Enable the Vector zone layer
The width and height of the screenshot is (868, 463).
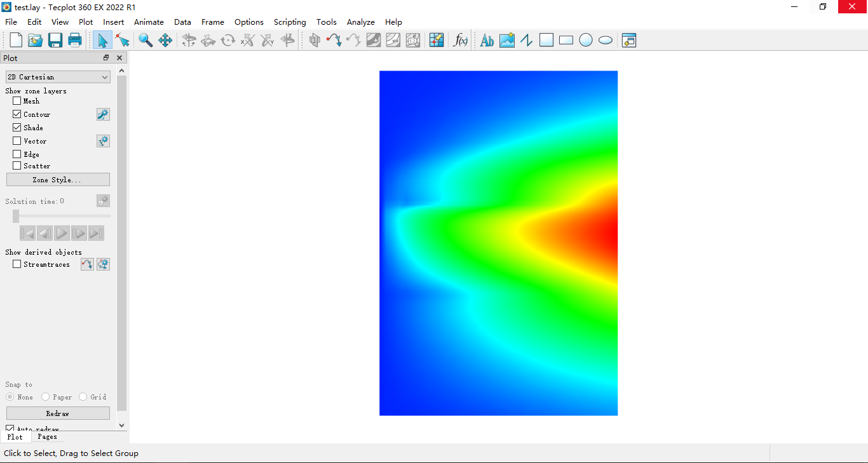pos(17,141)
